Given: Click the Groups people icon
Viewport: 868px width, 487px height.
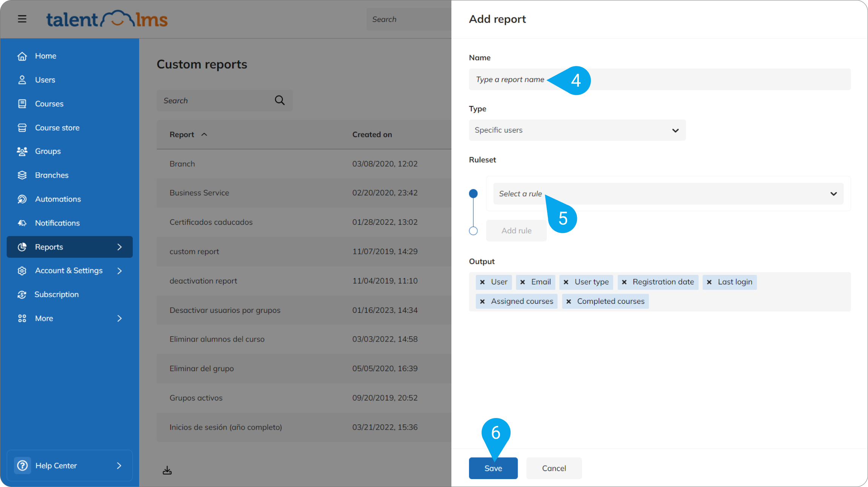Looking at the screenshot, I should [22, 151].
